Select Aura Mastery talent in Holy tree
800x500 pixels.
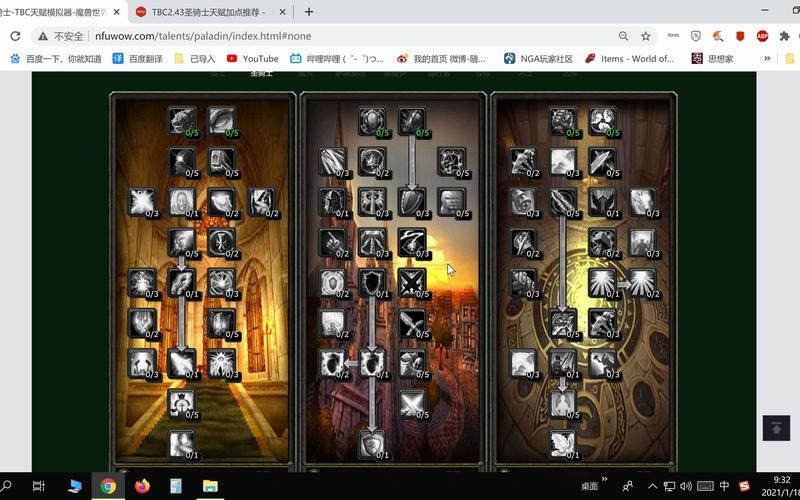[x=182, y=201]
